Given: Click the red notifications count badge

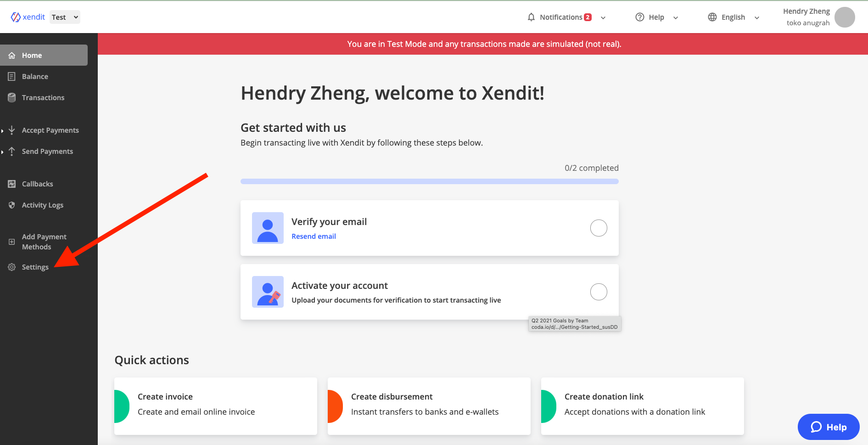Looking at the screenshot, I should [588, 17].
